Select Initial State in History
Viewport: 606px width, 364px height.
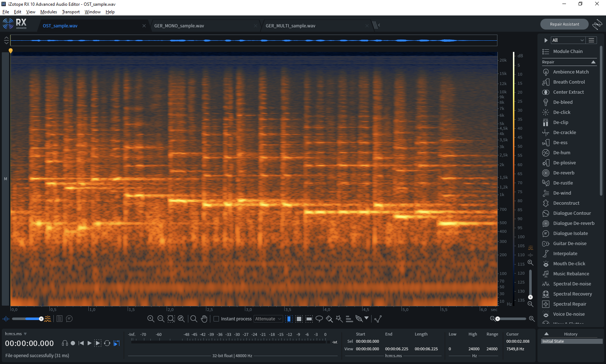point(572,341)
